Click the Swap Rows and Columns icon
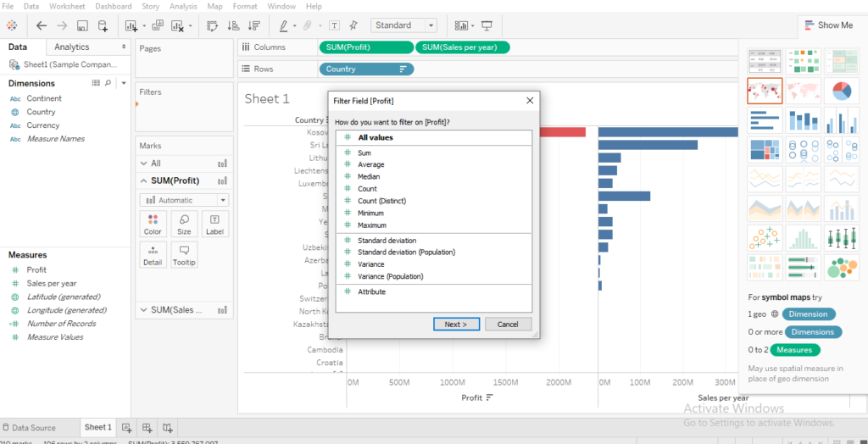 [213, 25]
